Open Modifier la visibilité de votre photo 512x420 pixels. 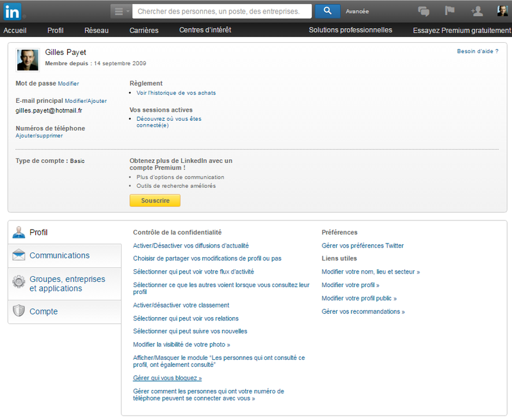[x=181, y=345]
